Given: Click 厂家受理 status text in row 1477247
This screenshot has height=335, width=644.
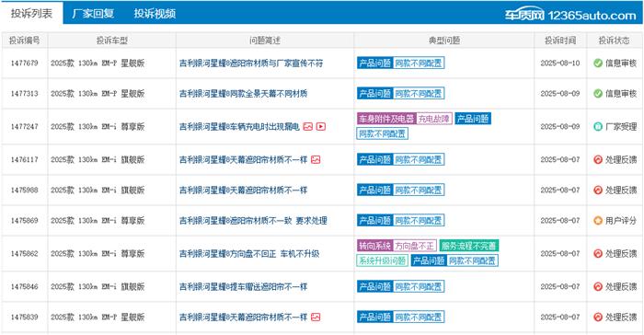Looking at the screenshot, I should (x=621, y=127).
